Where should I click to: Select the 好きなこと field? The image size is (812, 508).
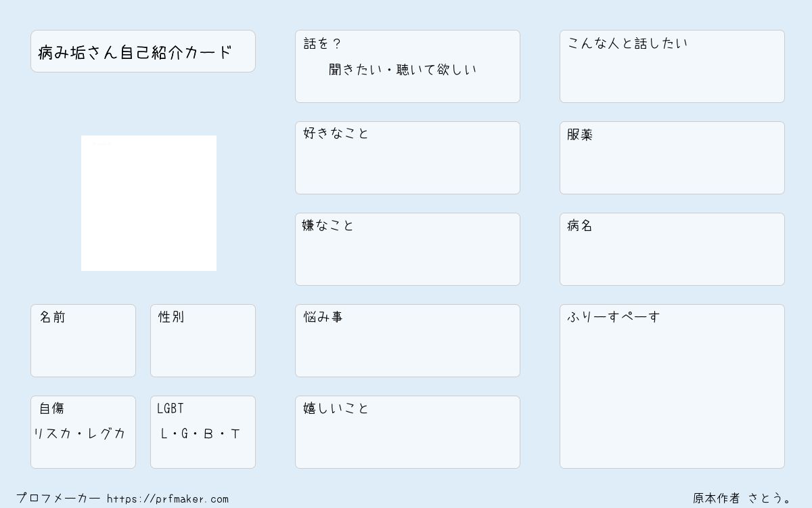407,158
